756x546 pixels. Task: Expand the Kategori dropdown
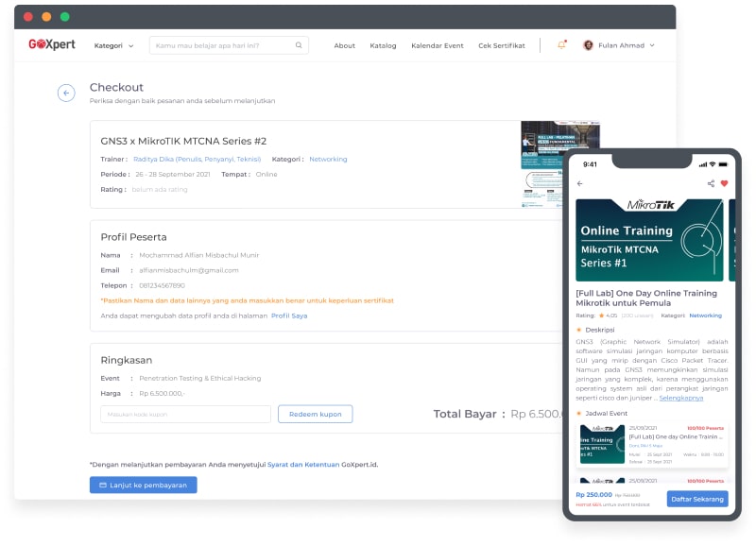(x=113, y=45)
